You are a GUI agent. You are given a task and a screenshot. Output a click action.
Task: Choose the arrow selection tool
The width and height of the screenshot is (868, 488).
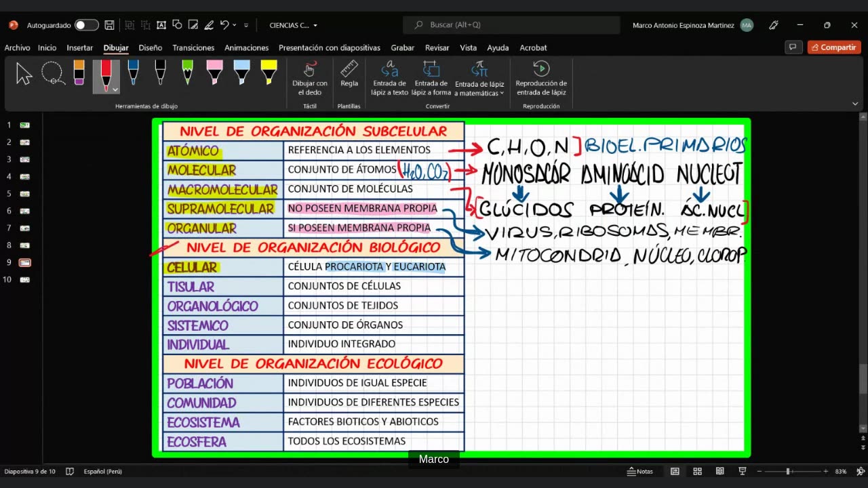pyautogui.click(x=24, y=74)
